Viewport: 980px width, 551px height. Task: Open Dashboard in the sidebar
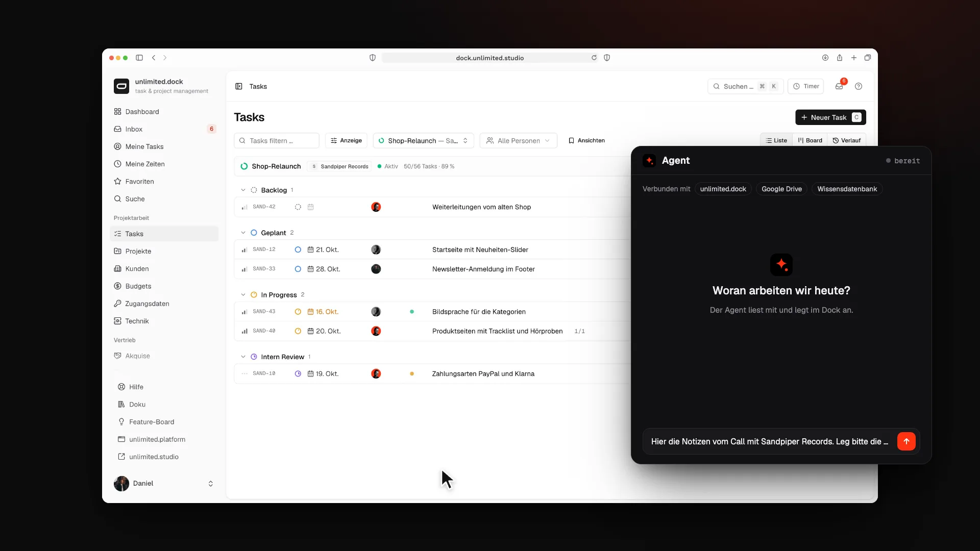pos(164,112)
